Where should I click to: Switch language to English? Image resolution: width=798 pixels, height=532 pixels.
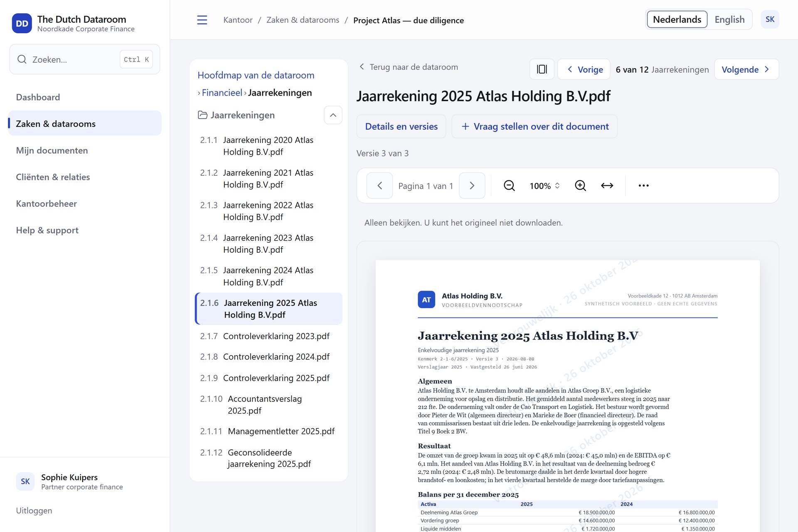(x=729, y=20)
